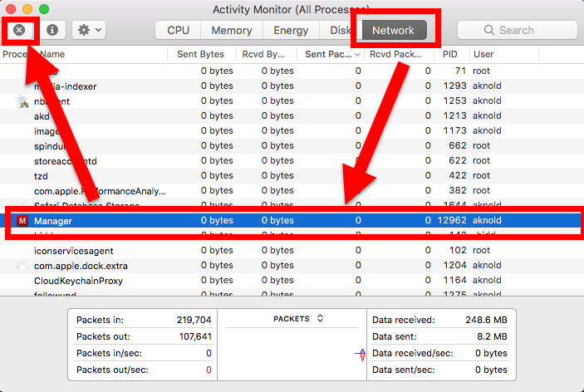The image size is (584, 392).
Task: Select the CloudKeychainProxy process row
Action: [249, 281]
